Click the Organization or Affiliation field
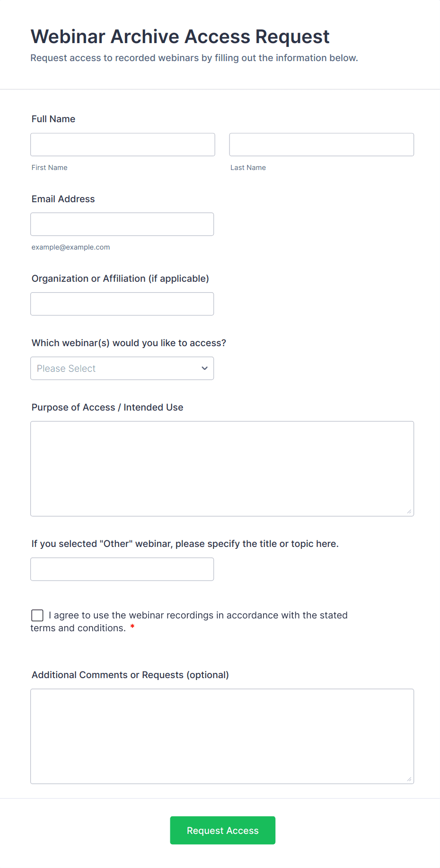 [x=122, y=304]
